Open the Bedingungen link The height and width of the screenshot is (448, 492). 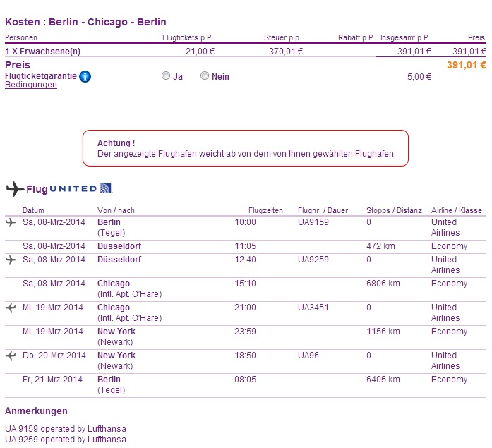coord(31,85)
